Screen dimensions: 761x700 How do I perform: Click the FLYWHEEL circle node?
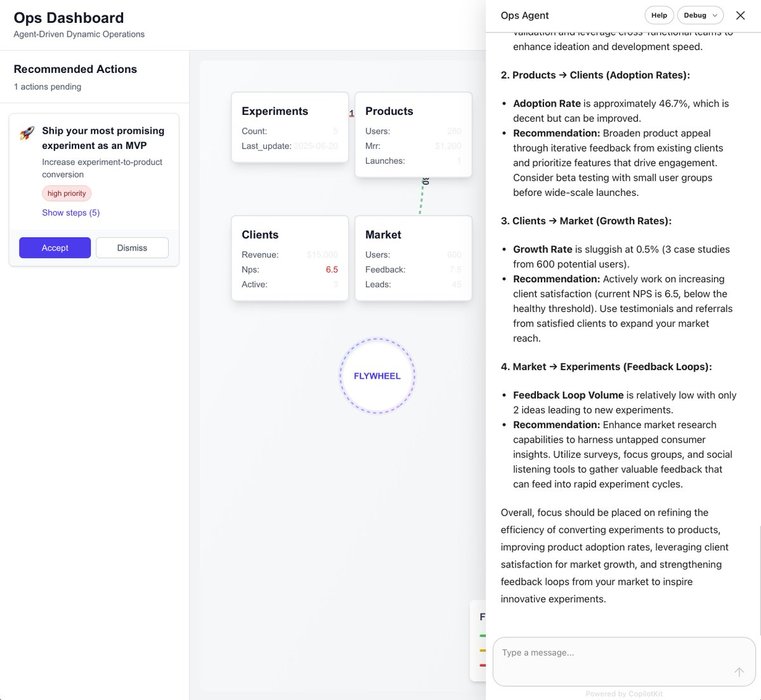point(377,376)
